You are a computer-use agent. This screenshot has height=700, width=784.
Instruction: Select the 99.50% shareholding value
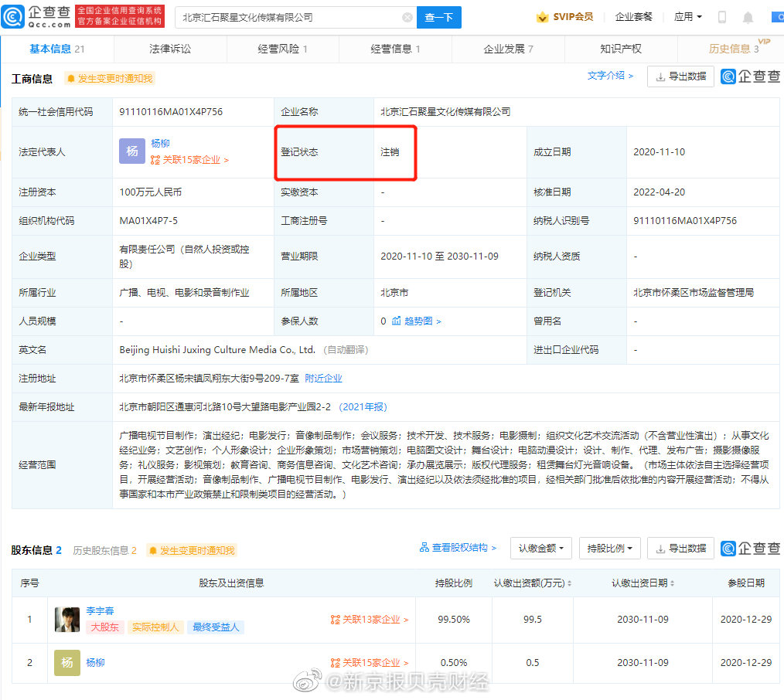coord(454,620)
